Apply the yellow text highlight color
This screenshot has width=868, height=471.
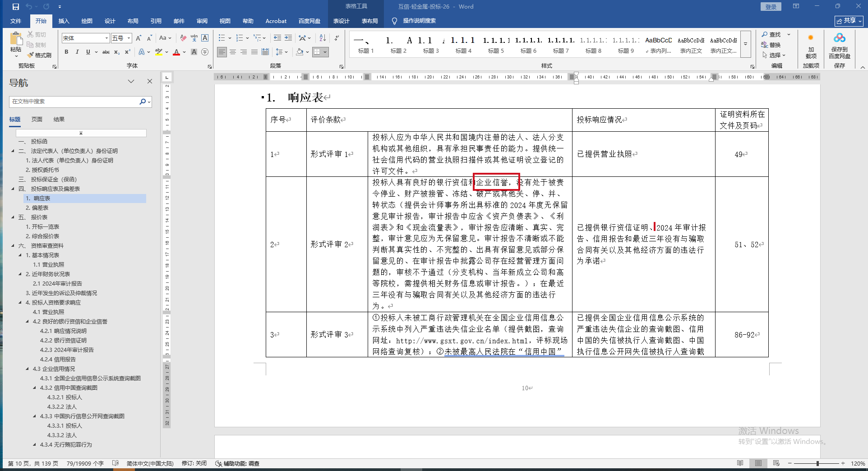click(158, 52)
